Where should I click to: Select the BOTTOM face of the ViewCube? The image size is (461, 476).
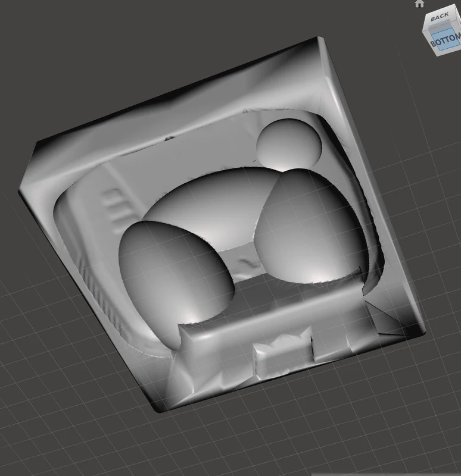coord(446,40)
